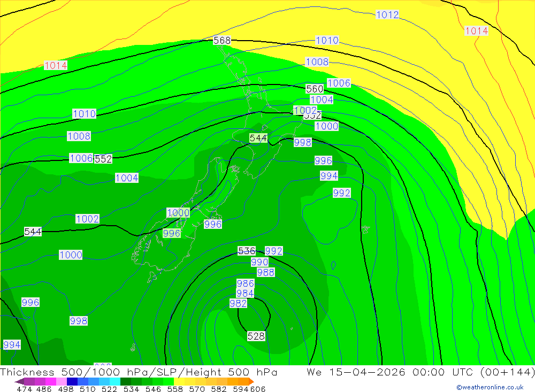Screen dimensions: 535x392
Task: Click the 984 pressure label
Action: (244, 294)
